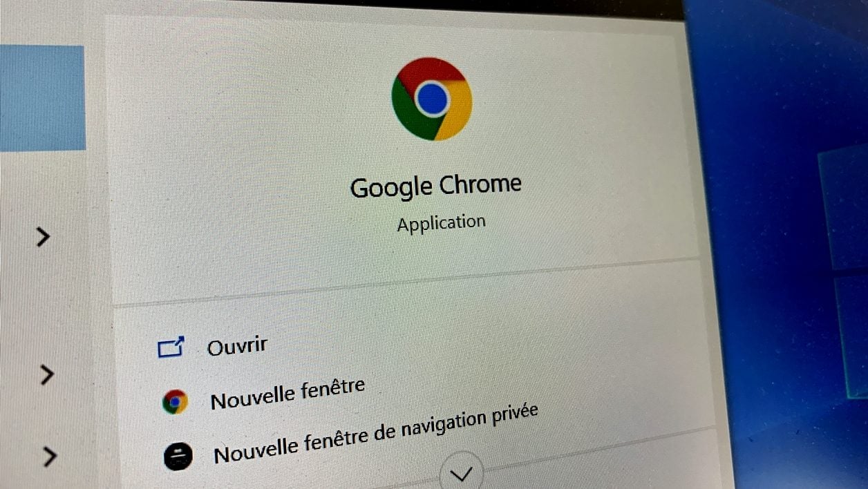This screenshot has width=868, height=489.
Task: Expand the lowest right-arrow chevron in results
Action: 49,457
